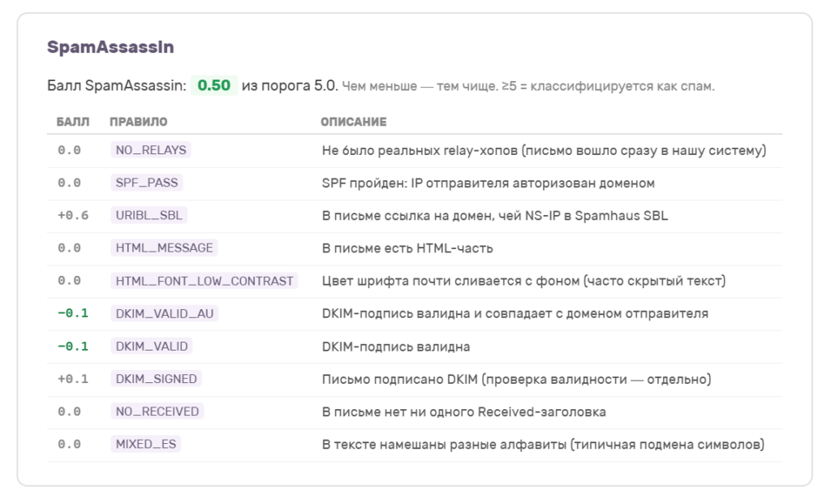831x504 pixels.
Task: Click description 'Письмо подписано DKIM'
Action: click(x=516, y=380)
